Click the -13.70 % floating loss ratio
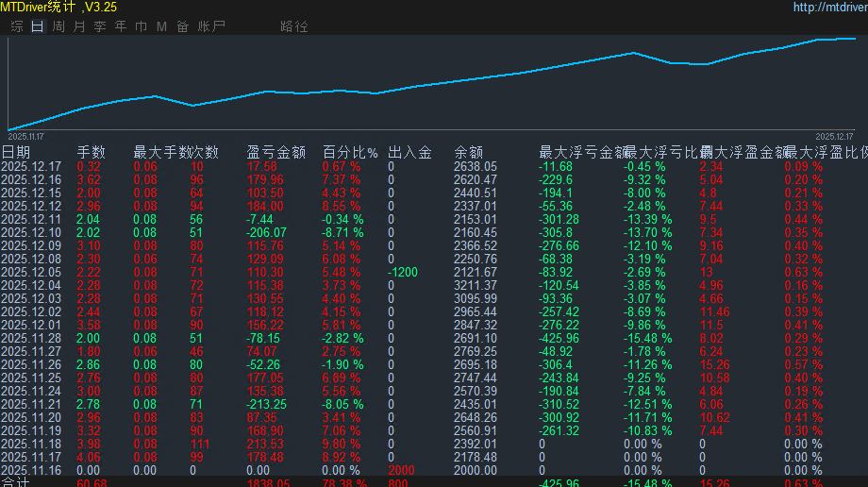This screenshot has width=868, height=487. (647, 233)
